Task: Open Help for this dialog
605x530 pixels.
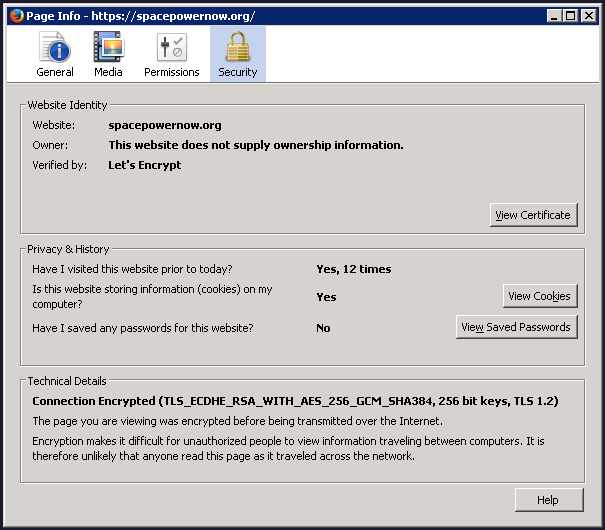Action: tap(547, 500)
